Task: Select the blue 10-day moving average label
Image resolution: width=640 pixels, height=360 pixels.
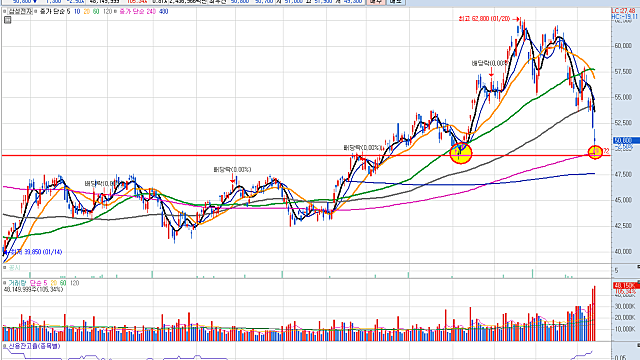Action: 77,12
